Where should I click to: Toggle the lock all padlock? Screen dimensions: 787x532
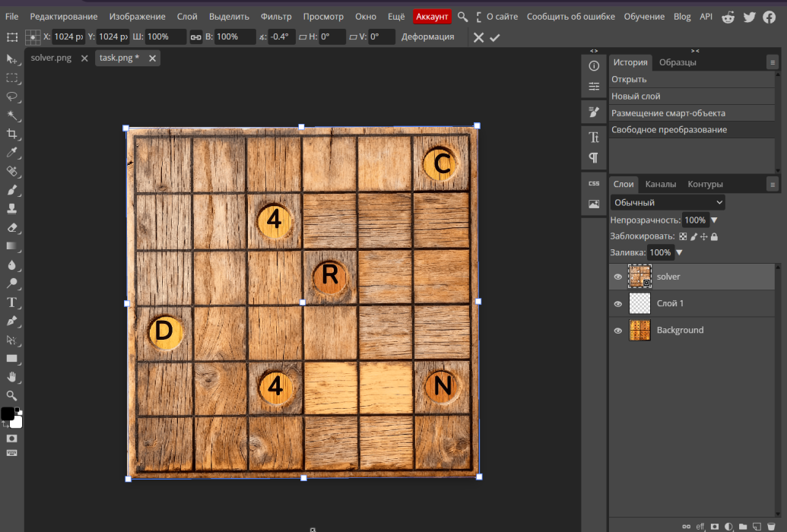714,236
